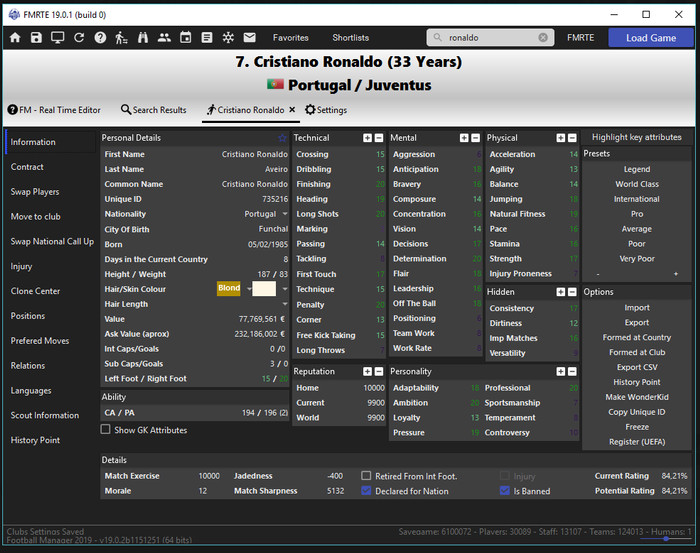This screenshot has width=700, height=553.
Task: Click Make WonderKid option
Action: (x=637, y=397)
